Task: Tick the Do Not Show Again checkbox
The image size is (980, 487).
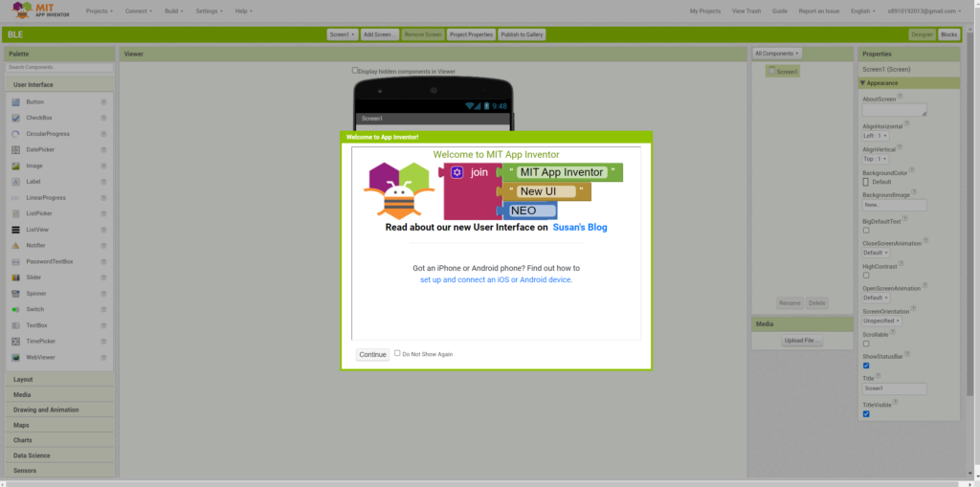Action: click(397, 353)
